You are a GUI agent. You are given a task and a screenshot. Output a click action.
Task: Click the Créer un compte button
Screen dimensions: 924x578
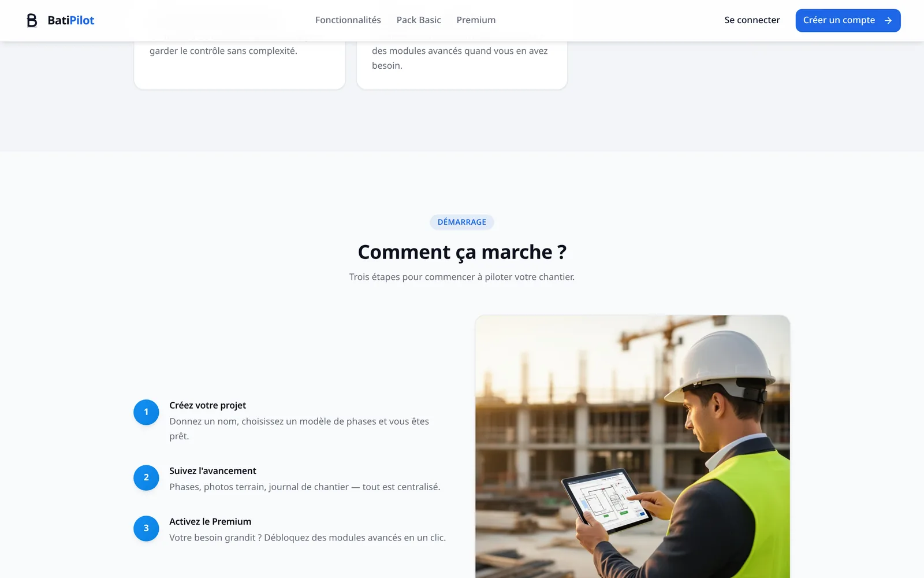point(848,20)
